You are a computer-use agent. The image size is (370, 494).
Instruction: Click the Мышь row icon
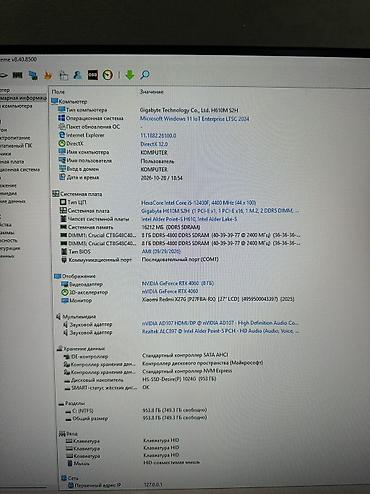(x=70, y=463)
